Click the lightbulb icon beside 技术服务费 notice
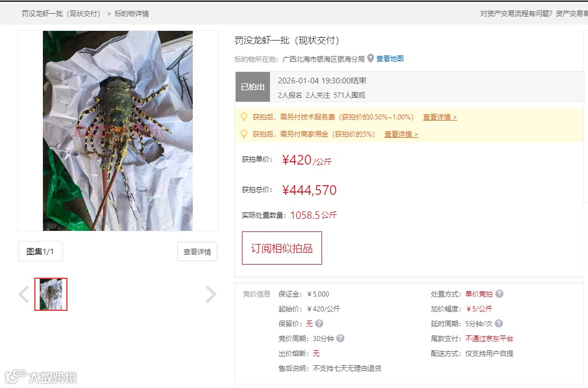This screenshot has height=388, width=588. click(x=244, y=117)
